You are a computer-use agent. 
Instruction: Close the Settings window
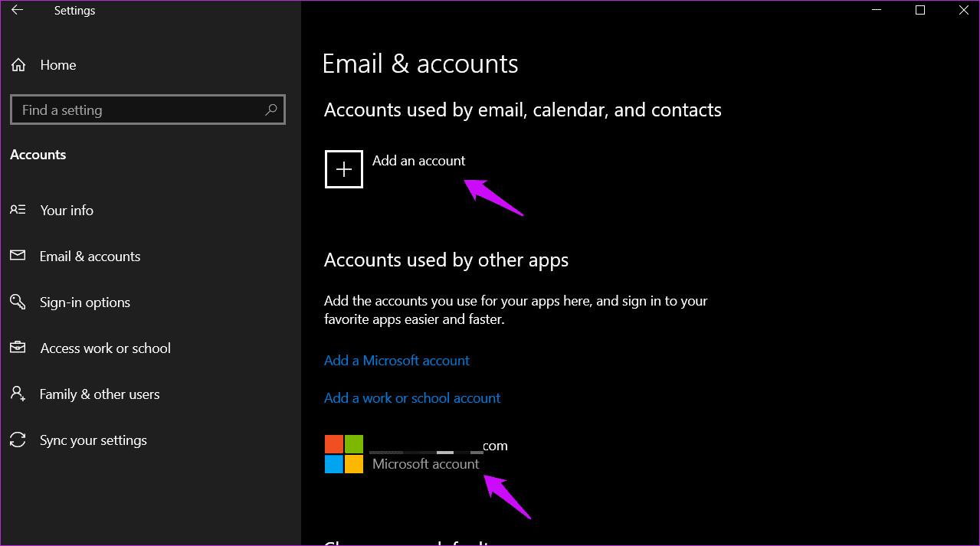(x=963, y=11)
